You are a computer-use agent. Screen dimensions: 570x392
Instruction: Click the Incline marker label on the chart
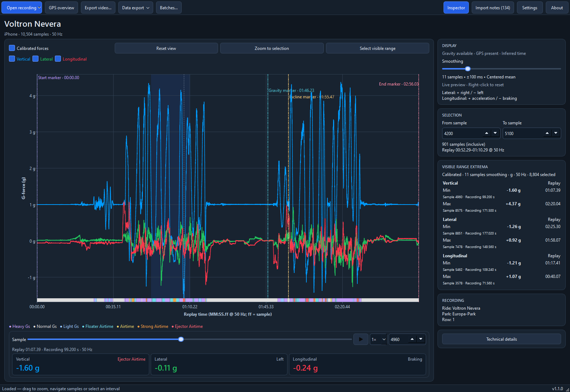click(x=312, y=97)
